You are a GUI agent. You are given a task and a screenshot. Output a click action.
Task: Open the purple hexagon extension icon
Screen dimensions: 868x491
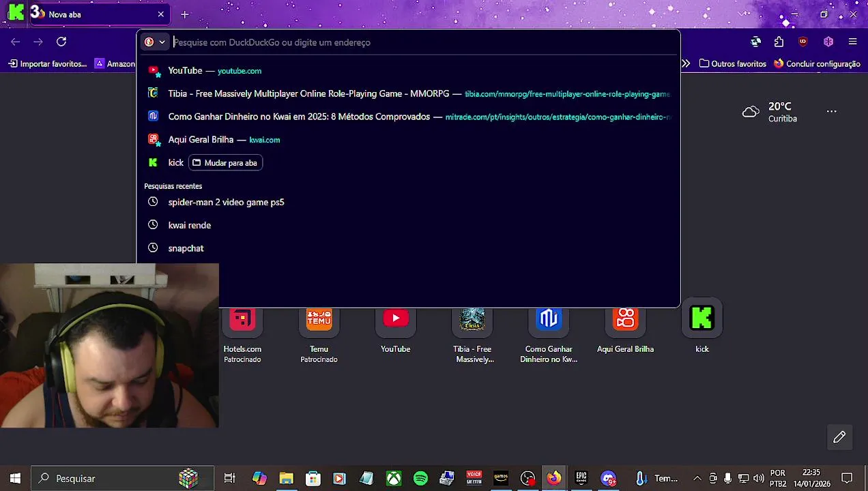point(828,42)
